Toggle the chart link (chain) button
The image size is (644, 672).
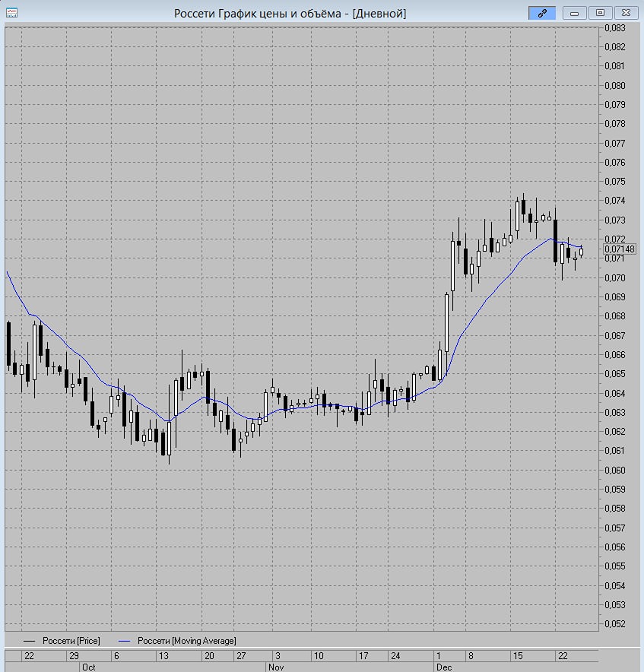pyautogui.click(x=542, y=13)
